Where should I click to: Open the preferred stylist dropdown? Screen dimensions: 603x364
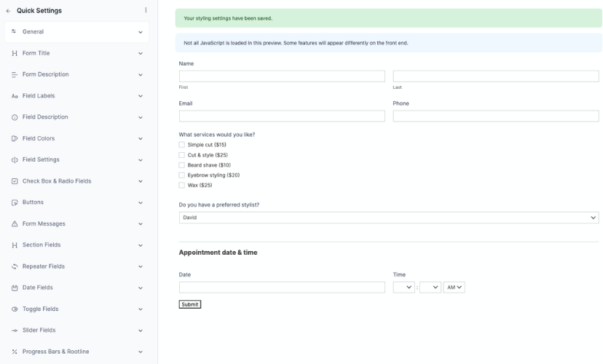point(389,218)
